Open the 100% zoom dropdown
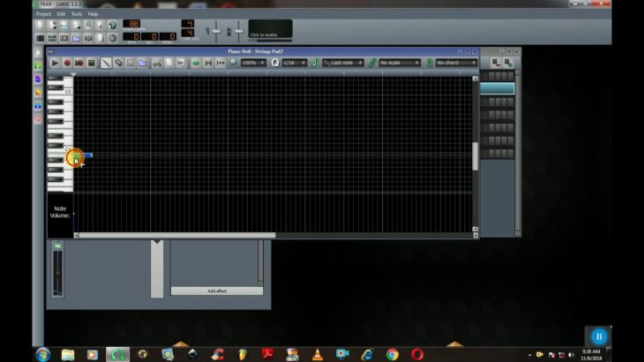This screenshot has height=362, width=644. (x=253, y=63)
